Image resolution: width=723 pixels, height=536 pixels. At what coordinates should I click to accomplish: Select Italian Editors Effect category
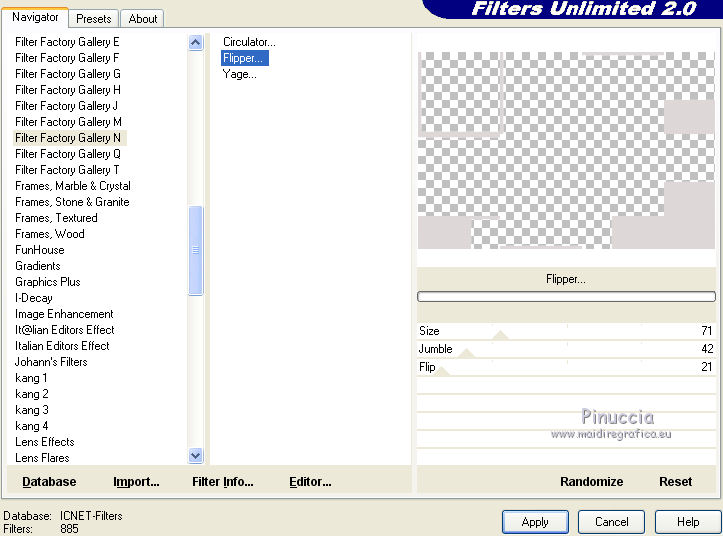(x=62, y=346)
